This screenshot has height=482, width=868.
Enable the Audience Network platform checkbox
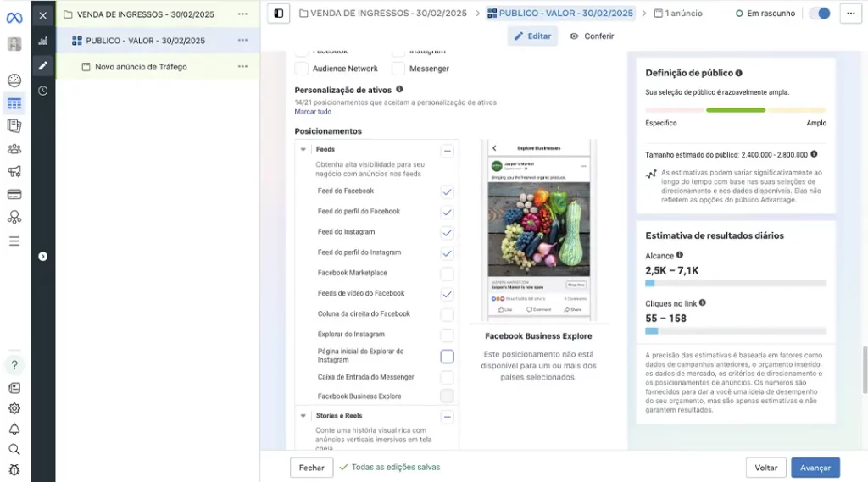(x=302, y=69)
